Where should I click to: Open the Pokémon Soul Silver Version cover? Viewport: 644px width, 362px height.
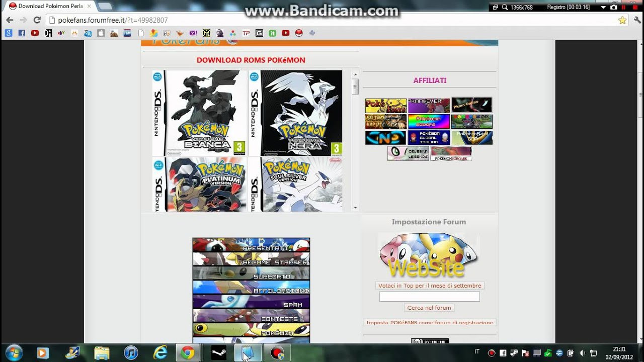pos(295,184)
